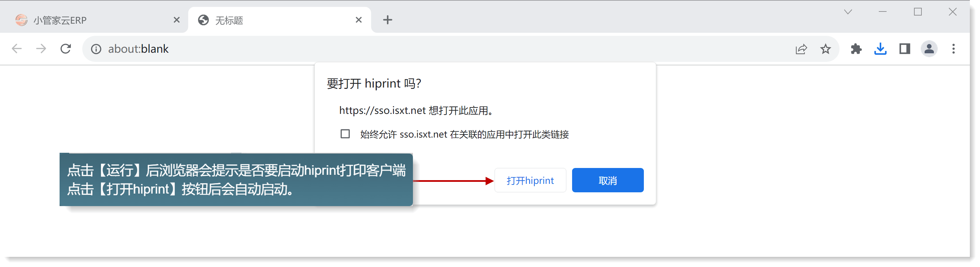Switch to the 小管家云ERP tab
The width and height of the screenshot is (980, 267).
91,20
